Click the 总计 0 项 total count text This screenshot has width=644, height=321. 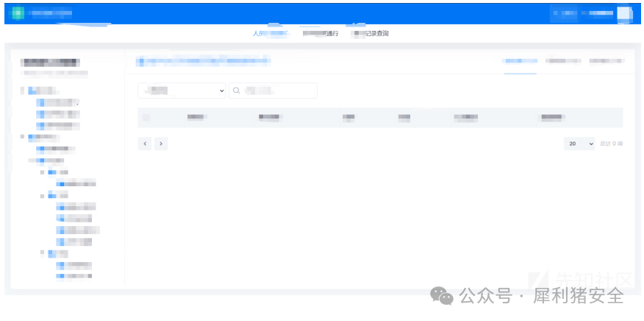612,144
